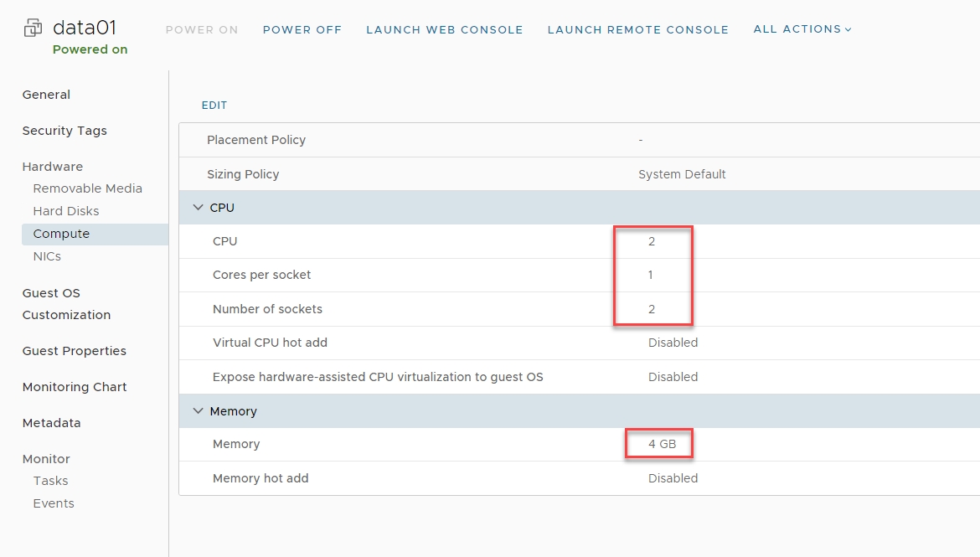Open Events under Monitor

click(x=54, y=503)
